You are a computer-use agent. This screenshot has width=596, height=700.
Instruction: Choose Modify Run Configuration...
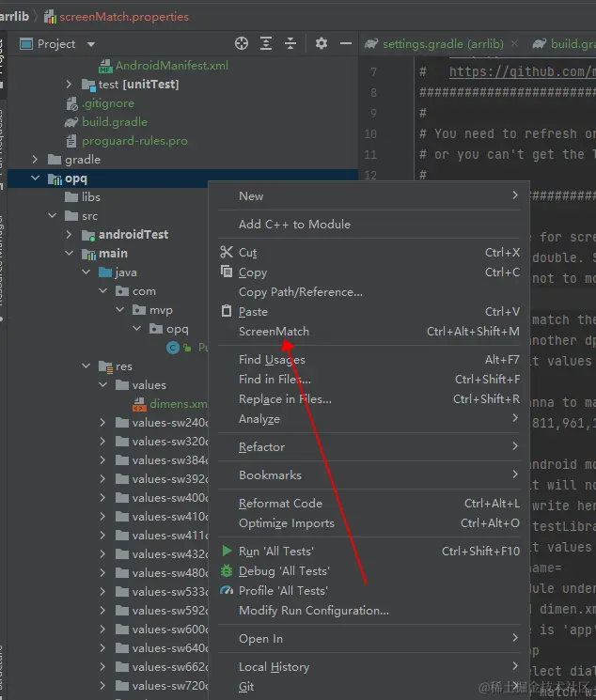369,610
